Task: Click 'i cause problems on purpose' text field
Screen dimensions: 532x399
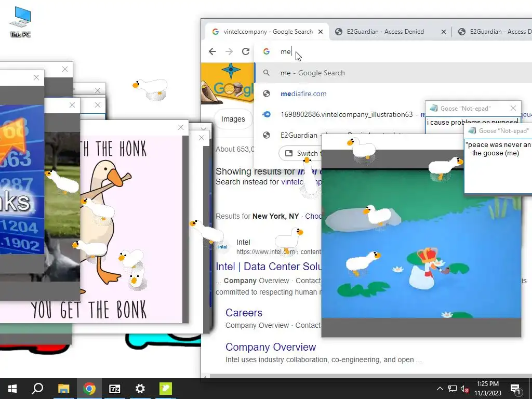Action: click(472, 122)
